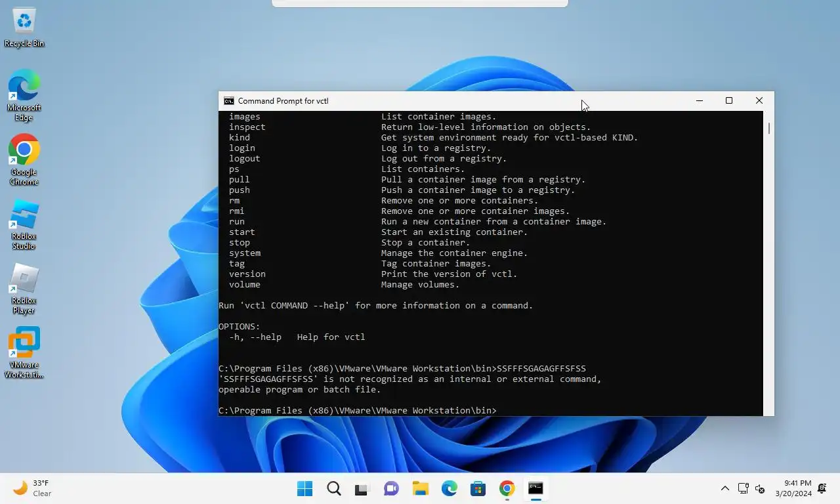Click the '-h, --help Help for vctl' line
This screenshot has width=840, height=504.
tap(297, 337)
